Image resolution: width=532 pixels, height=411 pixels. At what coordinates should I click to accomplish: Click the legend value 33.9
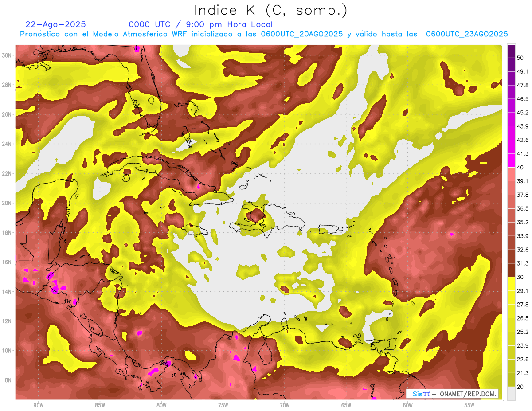[x=523, y=236]
